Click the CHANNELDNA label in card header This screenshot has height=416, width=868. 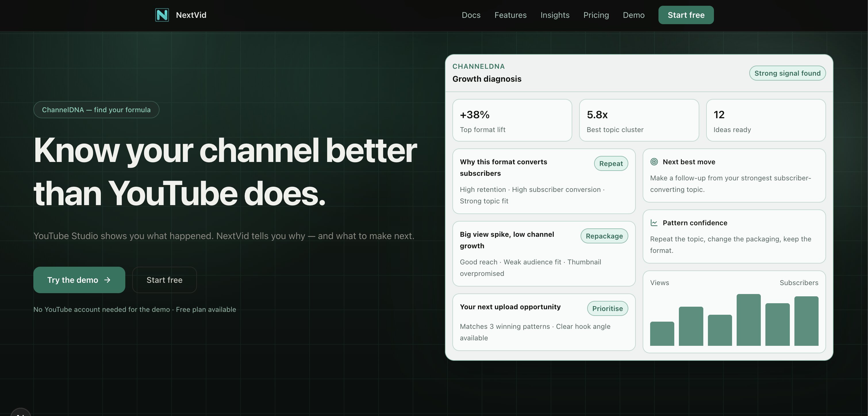pos(479,66)
